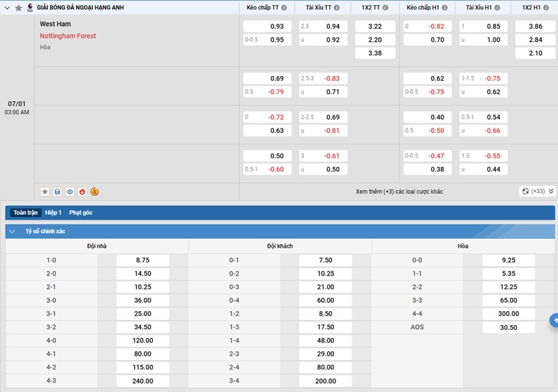The image size is (558, 392).
Task: Open the statistics database icon
Action: click(x=57, y=192)
